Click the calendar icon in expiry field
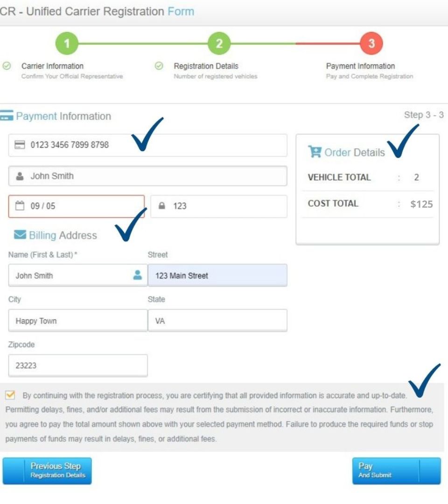Image resolution: width=448 pixels, height=504 pixels. point(20,206)
